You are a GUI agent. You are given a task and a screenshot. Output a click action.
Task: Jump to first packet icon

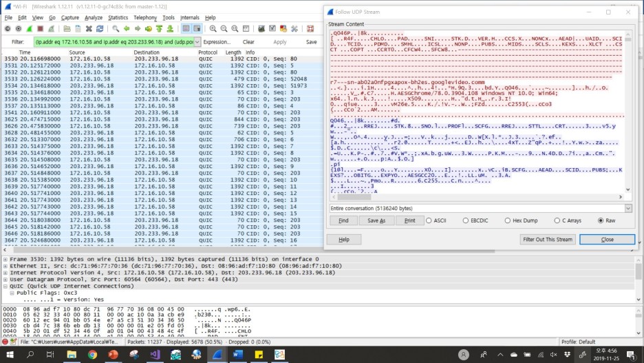click(159, 29)
